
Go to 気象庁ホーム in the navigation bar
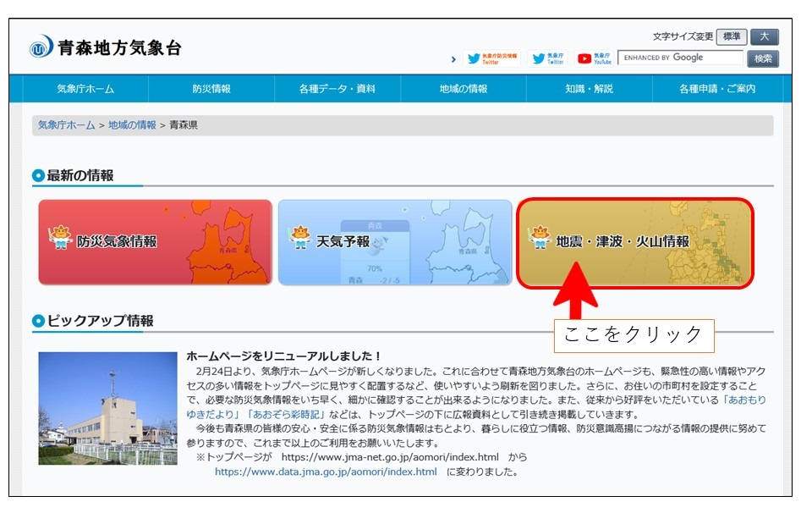85,89
